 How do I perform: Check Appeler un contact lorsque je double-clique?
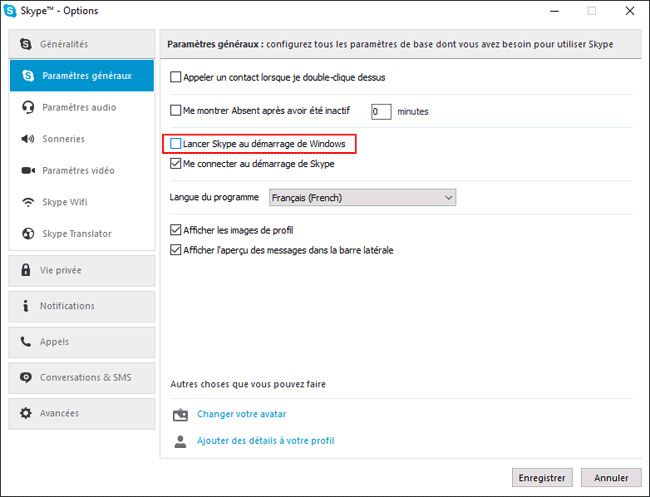(x=176, y=78)
